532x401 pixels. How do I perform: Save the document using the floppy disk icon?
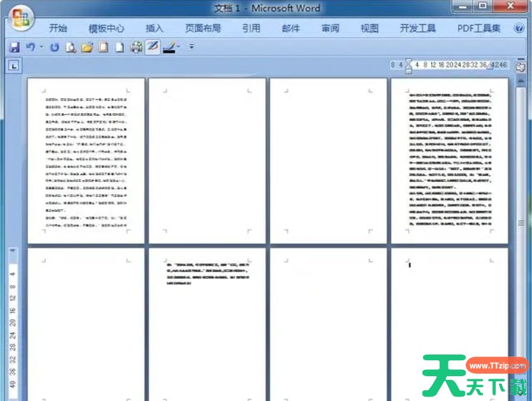click(14, 47)
